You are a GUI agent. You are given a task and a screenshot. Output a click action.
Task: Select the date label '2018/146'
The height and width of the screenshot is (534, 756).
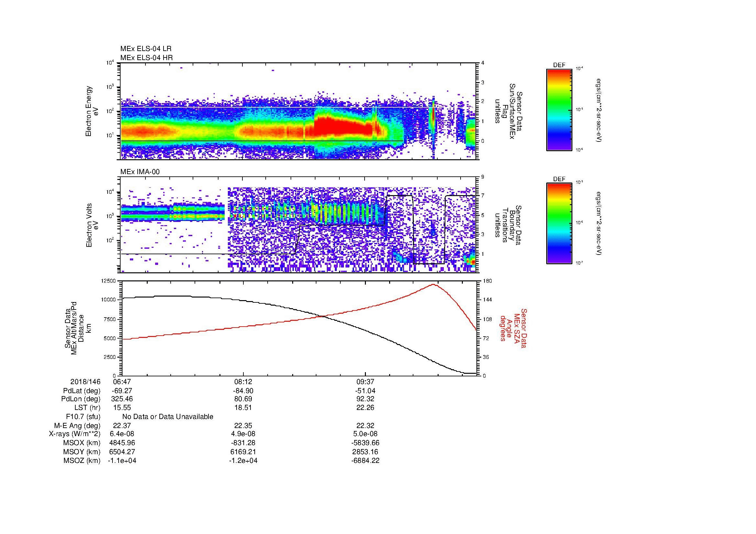pyautogui.click(x=85, y=382)
